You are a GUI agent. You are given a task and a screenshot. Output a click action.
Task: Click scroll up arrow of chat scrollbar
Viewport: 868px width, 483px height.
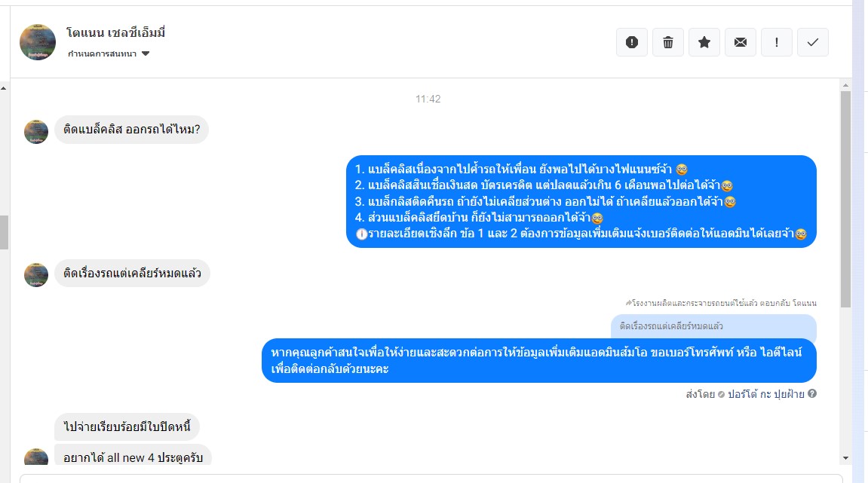845,85
